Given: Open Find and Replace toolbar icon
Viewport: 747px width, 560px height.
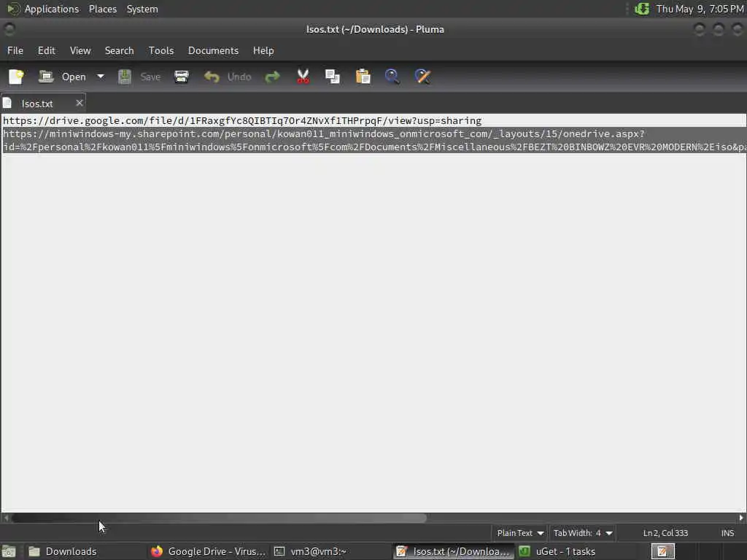Looking at the screenshot, I should pyautogui.click(x=422, y=77).
